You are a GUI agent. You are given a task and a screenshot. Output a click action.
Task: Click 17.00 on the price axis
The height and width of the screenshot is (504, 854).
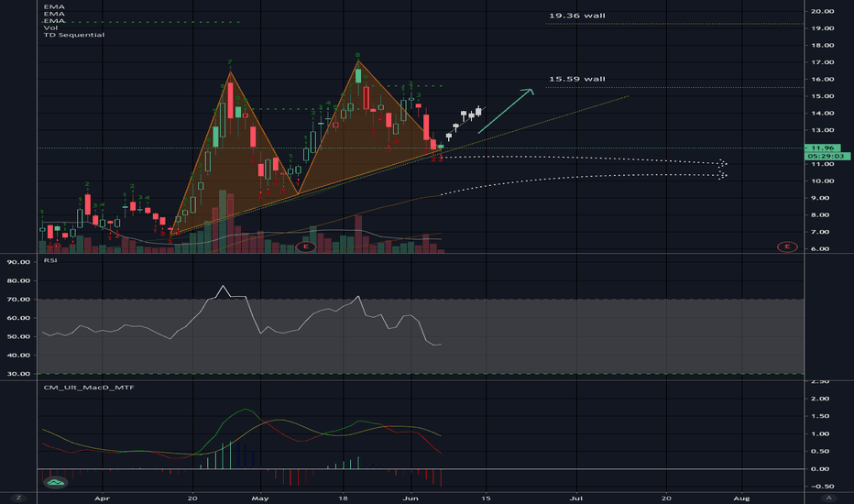pyautogui.click(x=823, y=62)
